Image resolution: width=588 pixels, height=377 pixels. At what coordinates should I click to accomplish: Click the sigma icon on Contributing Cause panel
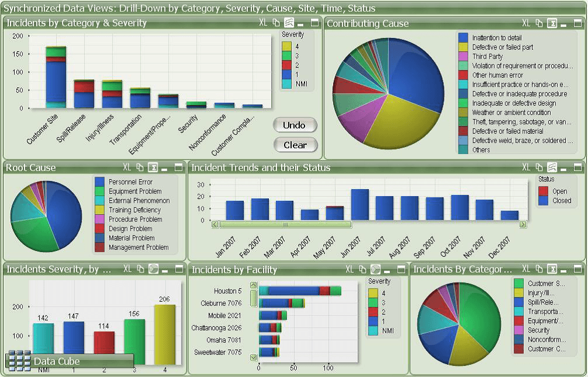coord(552,23)
